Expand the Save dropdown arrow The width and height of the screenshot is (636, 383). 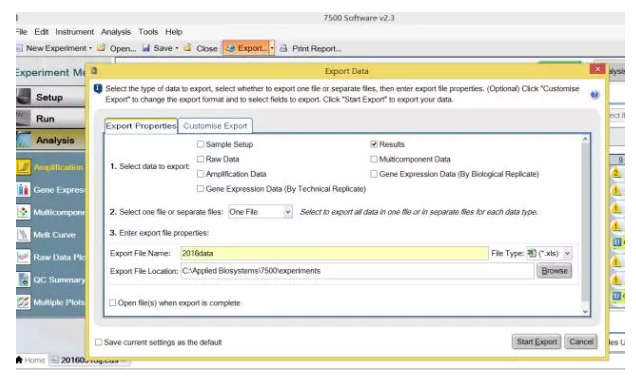point(177,48)
